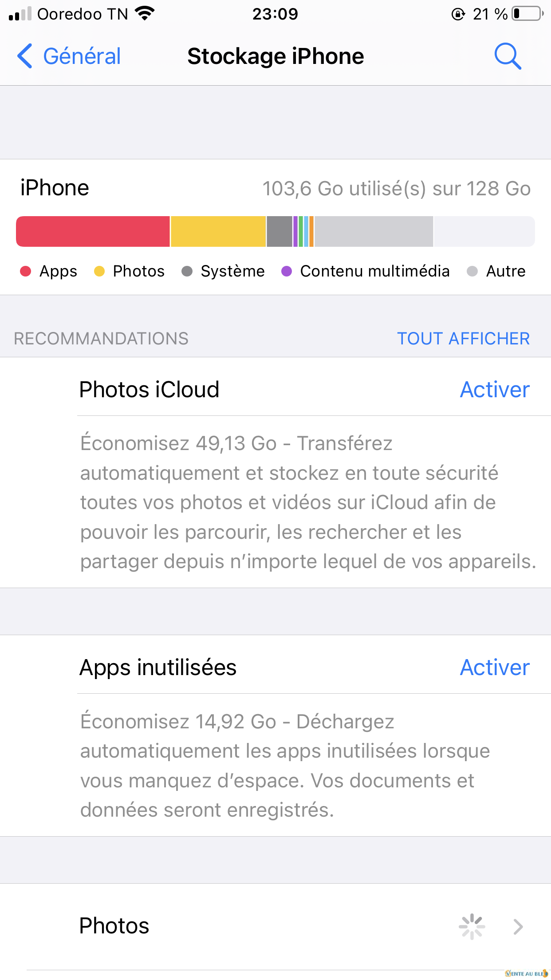Tap the battery indicator icon

point(527,14)
